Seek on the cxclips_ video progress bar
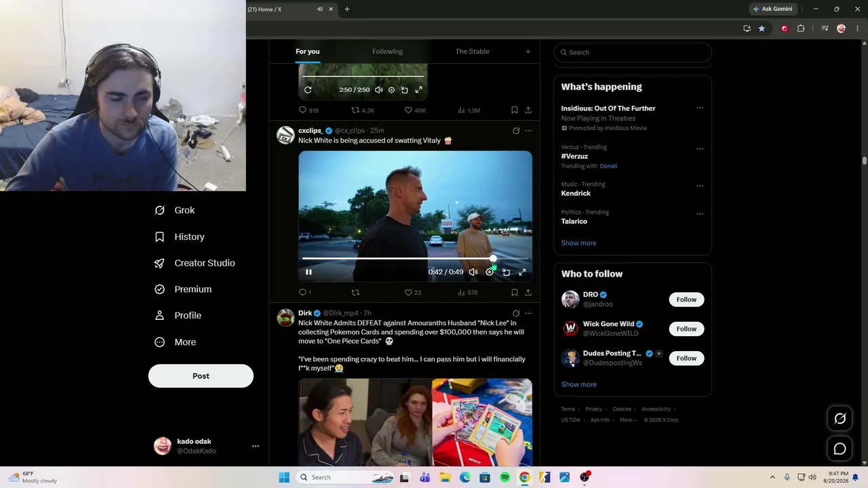 click(x=415, y=258)
